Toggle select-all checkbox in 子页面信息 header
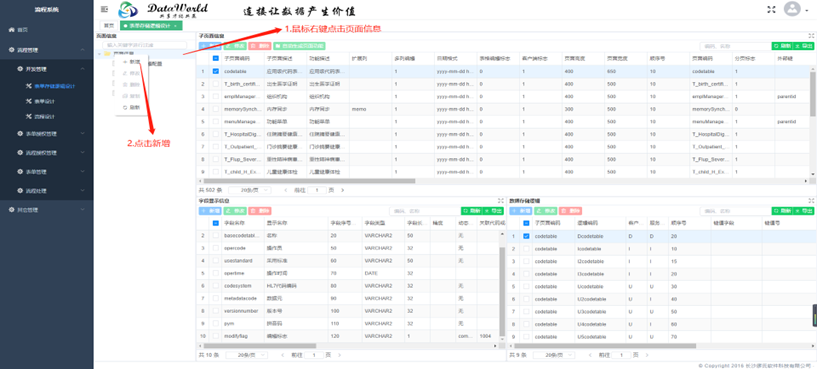This screenshot has height=369, width=817. click(216, 58)
